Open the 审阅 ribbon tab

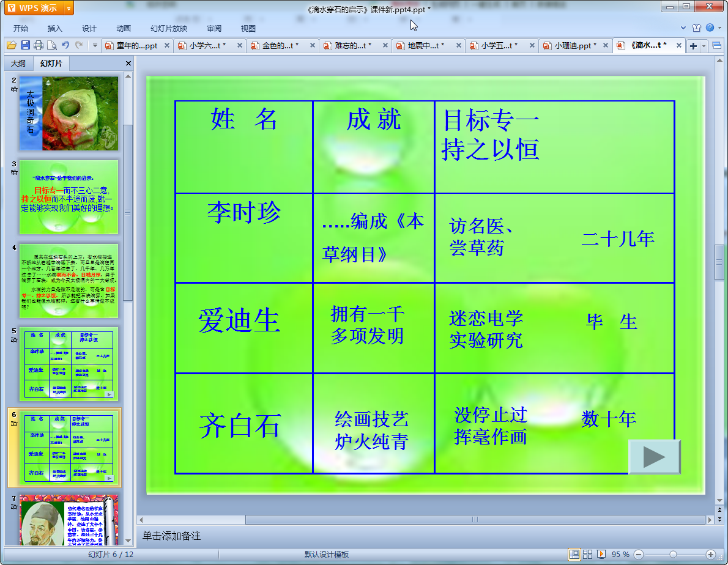214,28
